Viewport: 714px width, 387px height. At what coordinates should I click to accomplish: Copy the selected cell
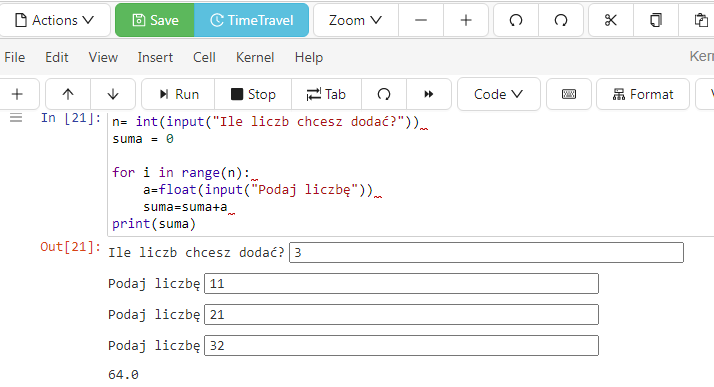[x=656, y=20]
